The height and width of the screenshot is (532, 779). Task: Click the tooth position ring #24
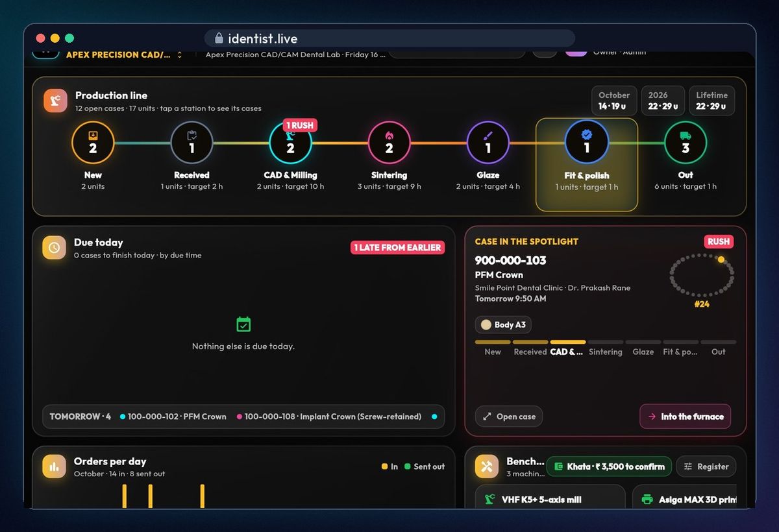click(702, 275)
